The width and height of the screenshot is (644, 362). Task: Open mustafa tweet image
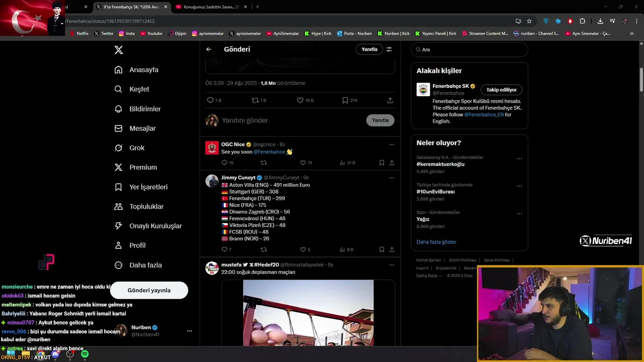(308, 313)
